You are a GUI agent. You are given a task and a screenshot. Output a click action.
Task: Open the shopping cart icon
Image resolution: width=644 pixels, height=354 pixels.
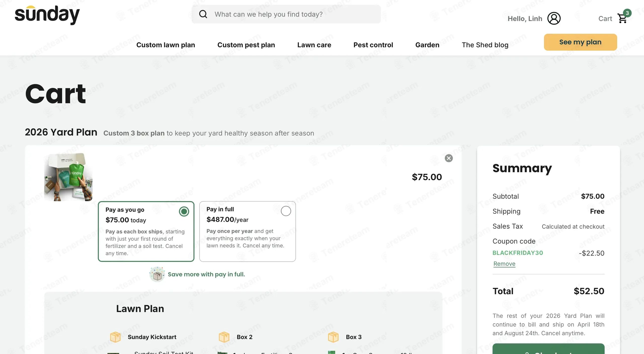tap(622, 19)
